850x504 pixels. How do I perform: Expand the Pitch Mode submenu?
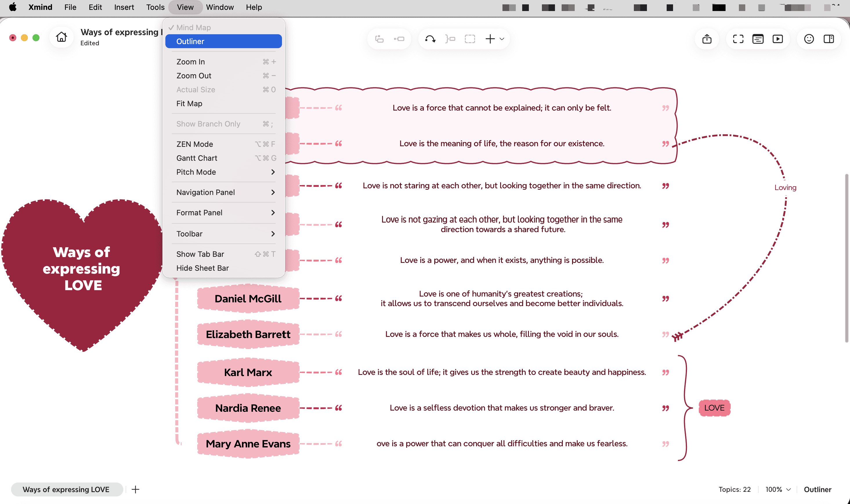(x=223, y=172)
